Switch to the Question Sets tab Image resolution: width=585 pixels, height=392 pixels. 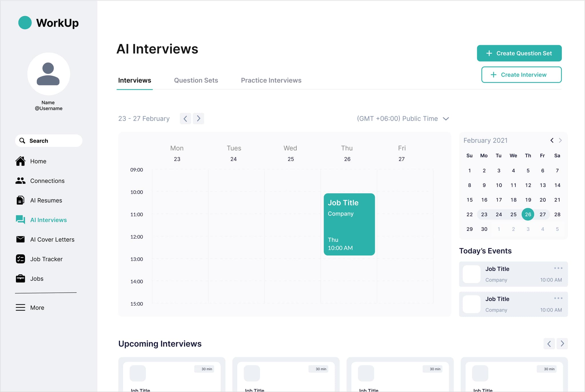click(196, 80)
